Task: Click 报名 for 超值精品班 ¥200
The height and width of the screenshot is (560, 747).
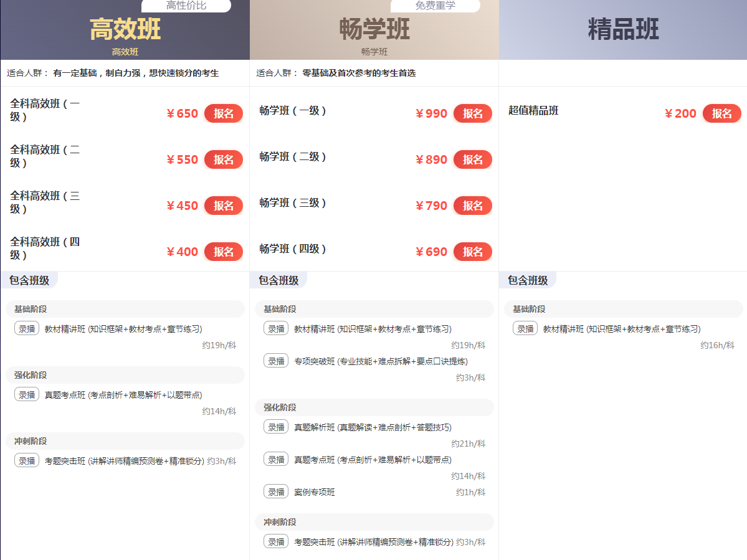Action: point(721,113)
